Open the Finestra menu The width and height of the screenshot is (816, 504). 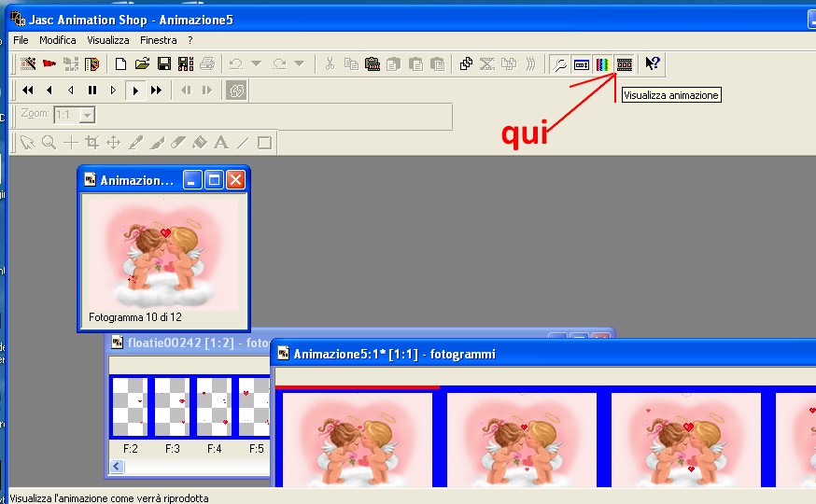158,40
